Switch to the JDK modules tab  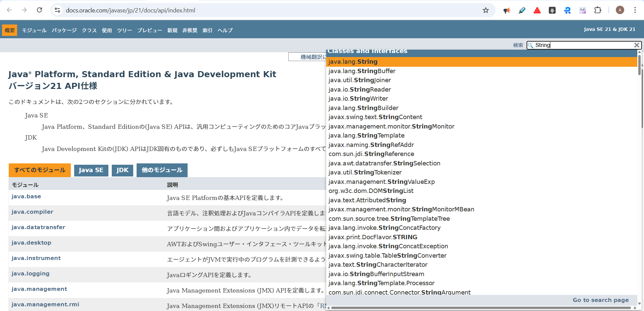122,170
